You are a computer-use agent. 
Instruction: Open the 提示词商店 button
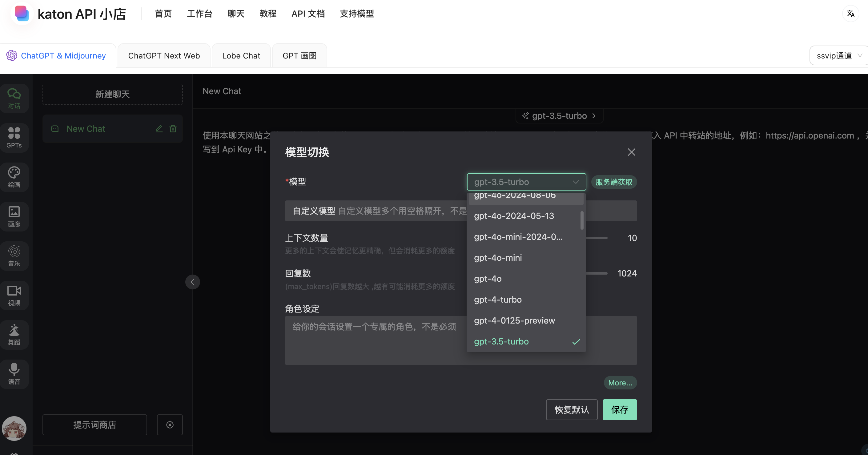95,425
